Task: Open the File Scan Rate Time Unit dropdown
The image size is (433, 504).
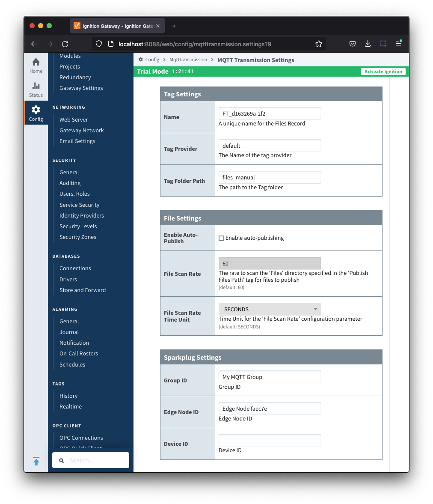Action: [x=270, y=309]
